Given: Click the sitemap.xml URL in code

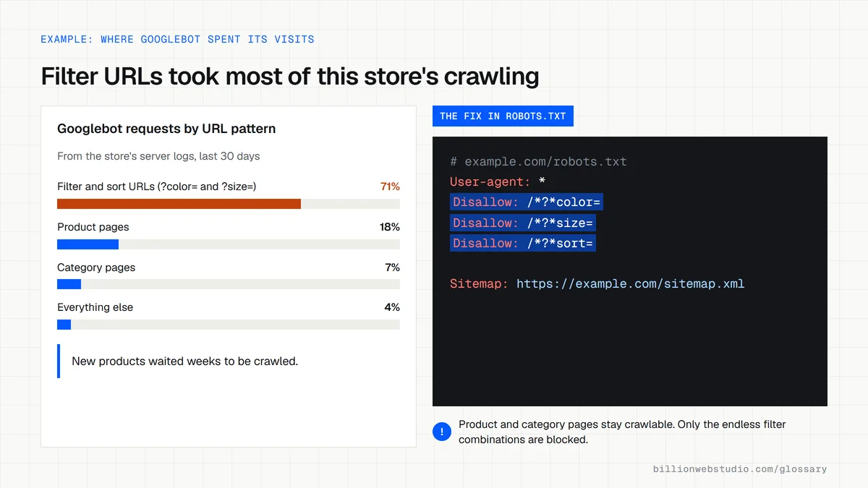Looking at the screenshot, I should (x=630, y=283).
